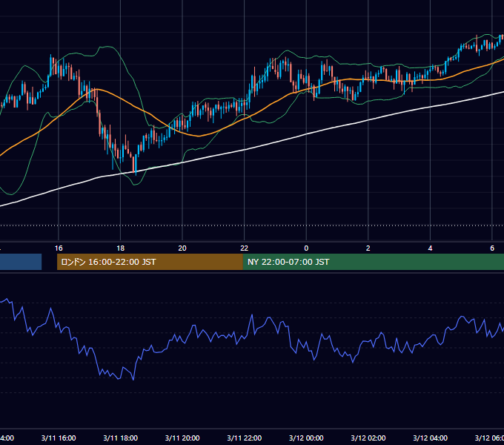Click the oscillator's lowest trough after 18:00
This screenshot has height=445, width=504.
coord(133,380)
